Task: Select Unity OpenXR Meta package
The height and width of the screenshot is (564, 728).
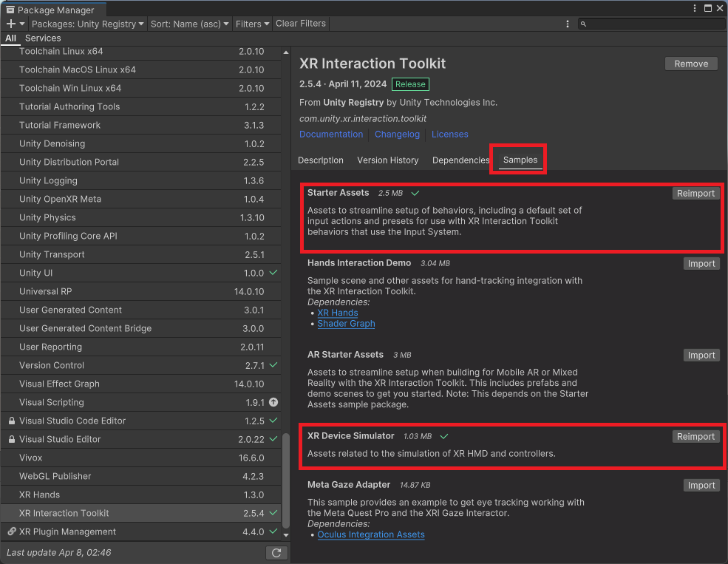Action: point(140,199)
